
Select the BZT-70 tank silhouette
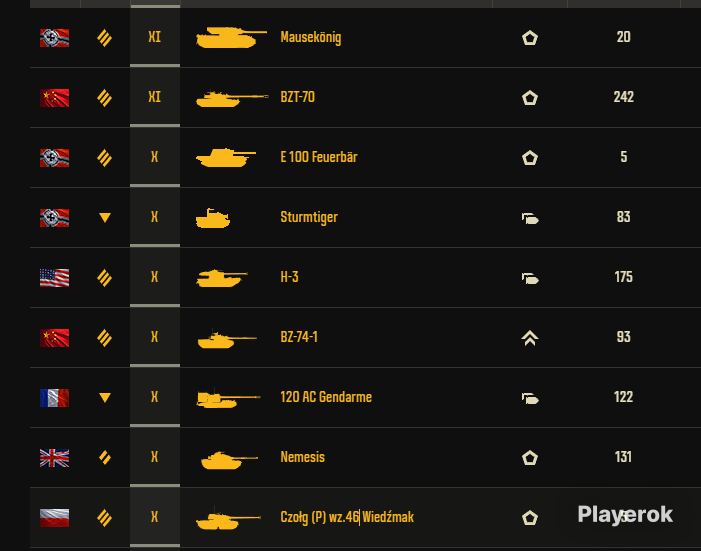[232, 98]
